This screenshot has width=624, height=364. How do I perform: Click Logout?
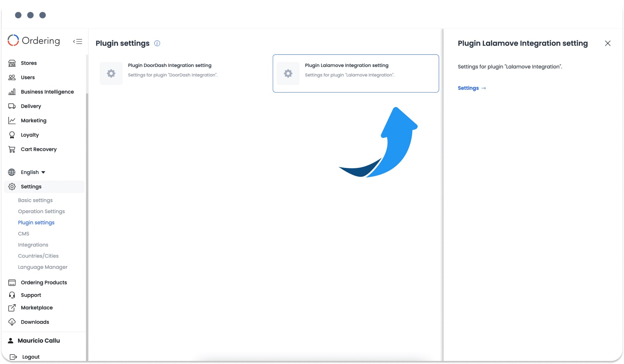click(31, 357)
